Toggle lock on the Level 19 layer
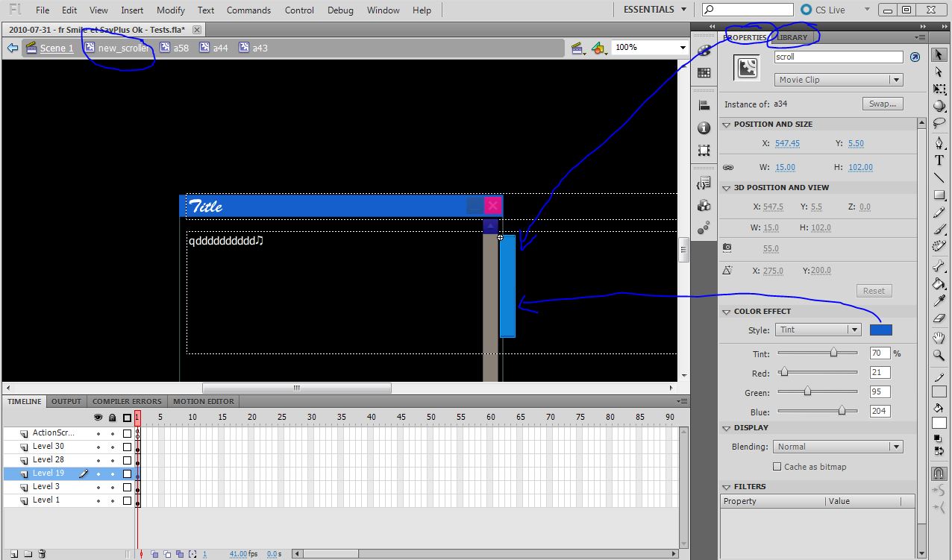 (114, 473)
